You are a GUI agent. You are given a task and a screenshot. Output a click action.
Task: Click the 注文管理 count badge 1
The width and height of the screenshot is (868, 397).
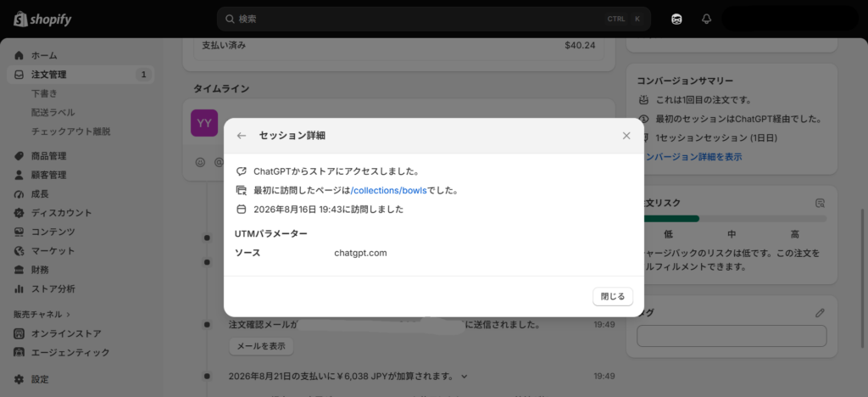click(x=143, y=74)
